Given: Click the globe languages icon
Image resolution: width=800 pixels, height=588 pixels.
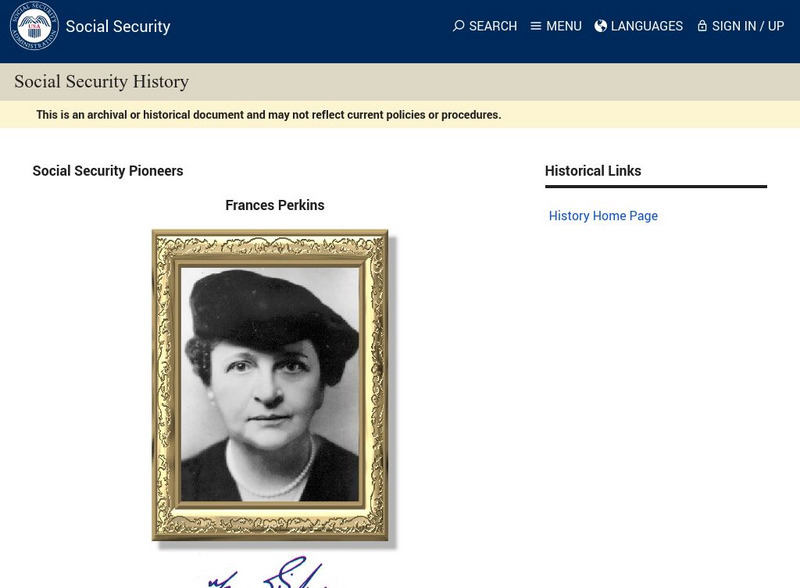Looking at the screenshot, I should click(601, 26).
